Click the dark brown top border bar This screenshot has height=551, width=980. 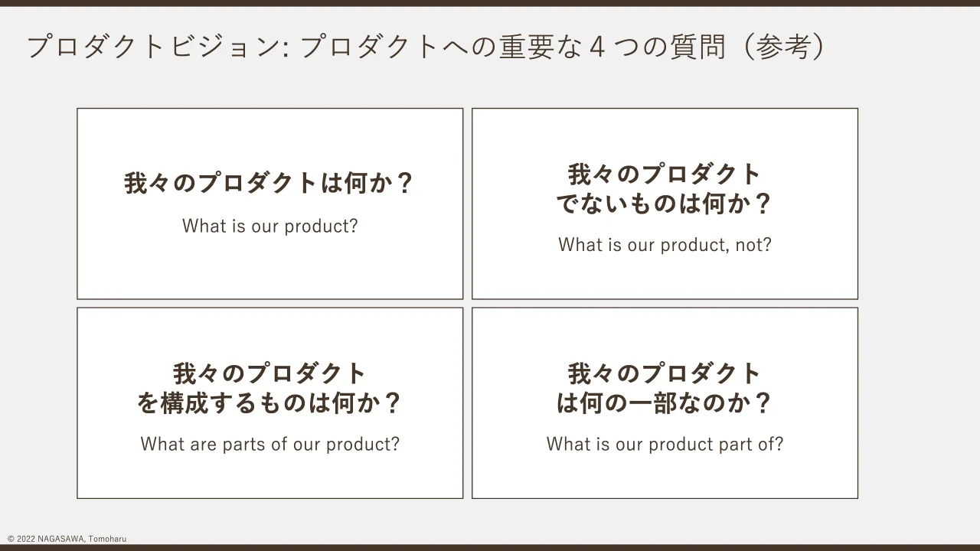tap(490, 3)
